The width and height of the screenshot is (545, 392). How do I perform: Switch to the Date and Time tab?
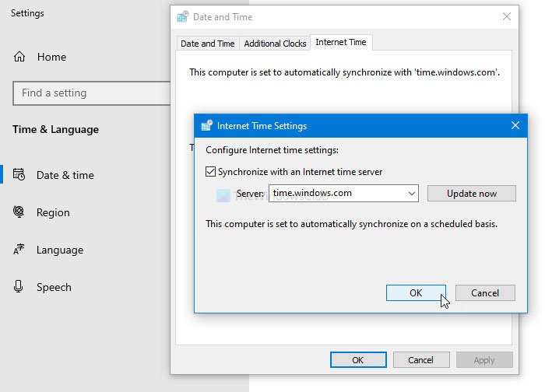(207, 44)
